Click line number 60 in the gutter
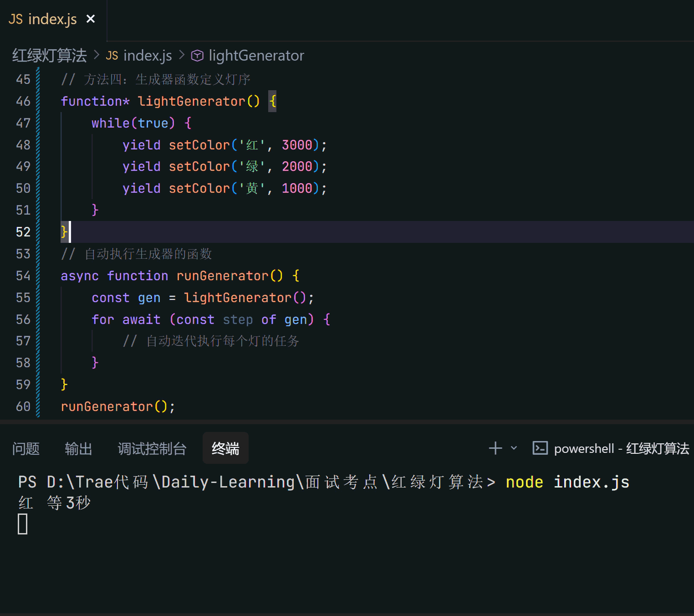The height and width of the screenshot is (616, 694). [23, 406]
